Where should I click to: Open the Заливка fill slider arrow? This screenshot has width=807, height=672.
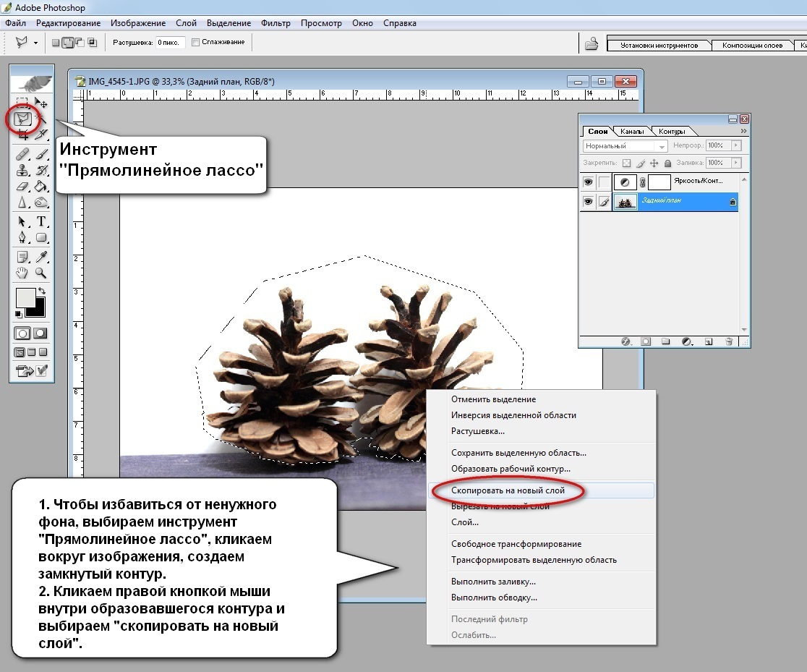point(736,163)
